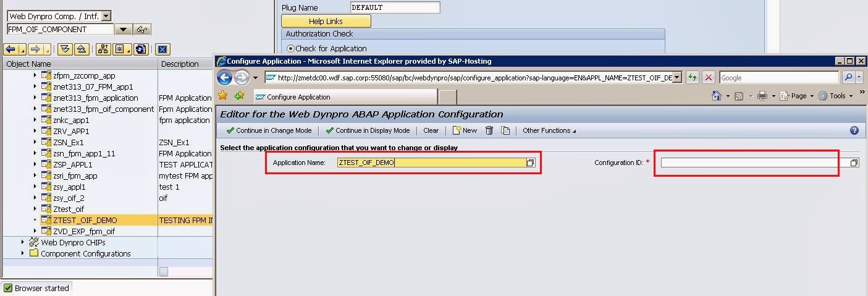Image resolution: width=868 pixels, height=296 pixels.
Task: Click the Internet Explorer refresh icon
Action: [x=693, y=77]
